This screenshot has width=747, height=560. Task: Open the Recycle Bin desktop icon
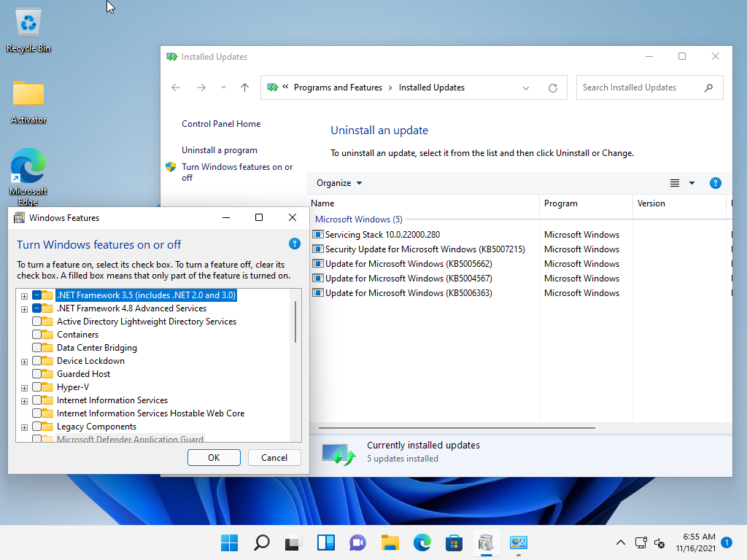click(28, 31)
